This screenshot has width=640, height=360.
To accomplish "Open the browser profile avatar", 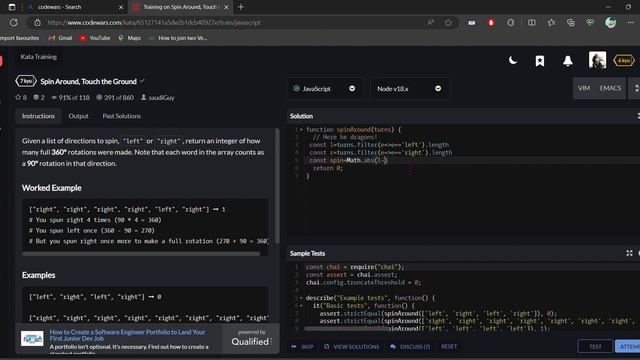I will (610, 22).
